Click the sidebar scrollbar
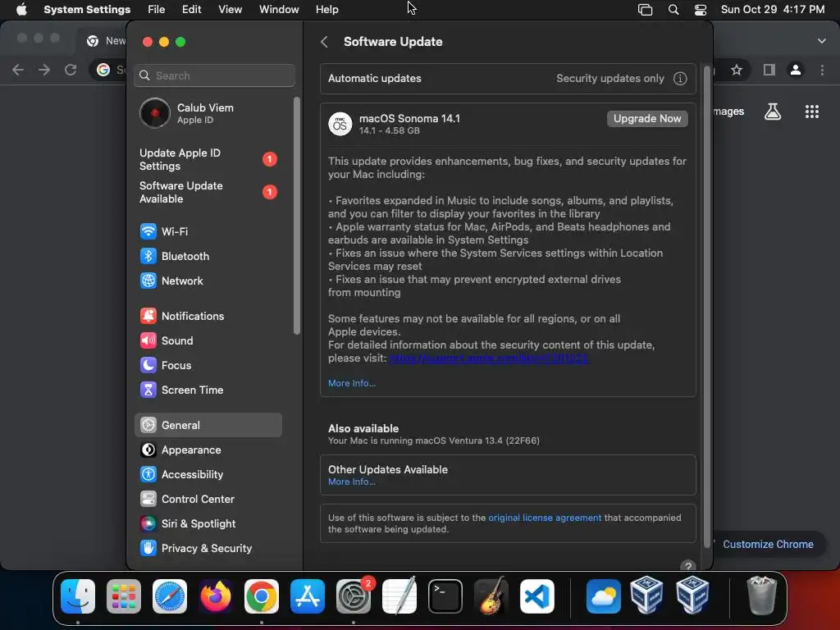The width and height of the screenshot is (840, 630). (x=297, y=216)
